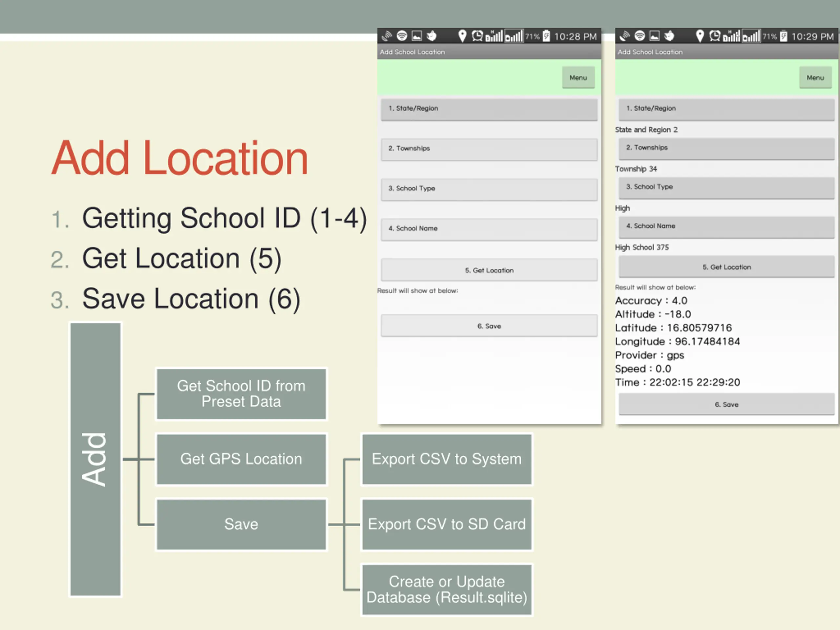Click the 'Save Location (6)' list item
840x630 pixels.
(x=191, y=299)
